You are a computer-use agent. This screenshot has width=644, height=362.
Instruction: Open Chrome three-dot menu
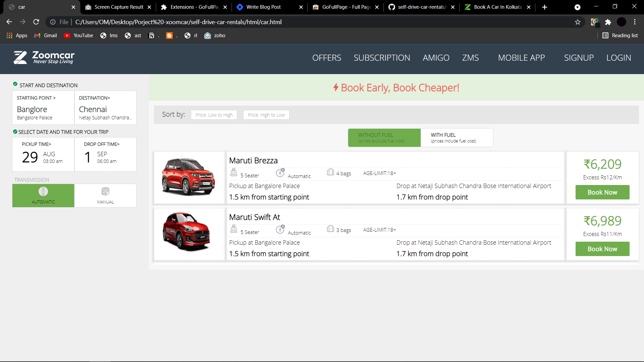(x=635, y=22)
